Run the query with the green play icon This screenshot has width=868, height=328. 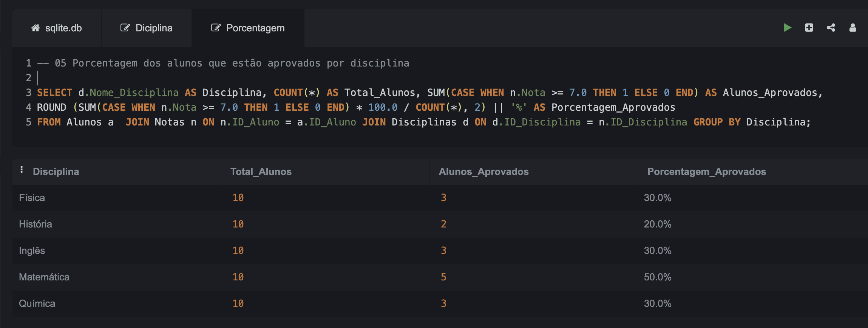point(788,28)
